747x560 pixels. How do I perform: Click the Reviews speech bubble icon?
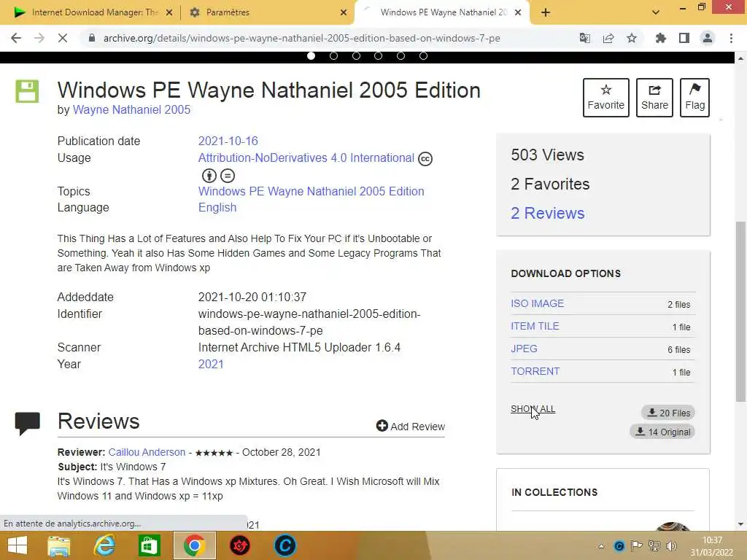[x=27, y=423]
